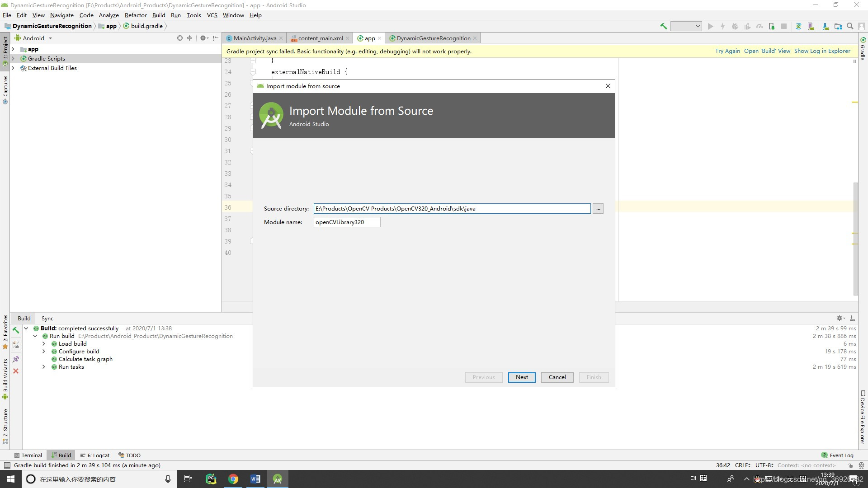Click the UTF-8 encoding selector
The image size is (868, 488).
pos(764,465)
